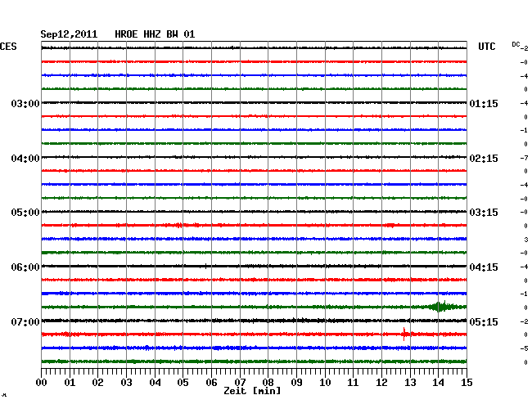Click the DC offset value -7
The image size is (532, 404).
[x=525, y=158]
